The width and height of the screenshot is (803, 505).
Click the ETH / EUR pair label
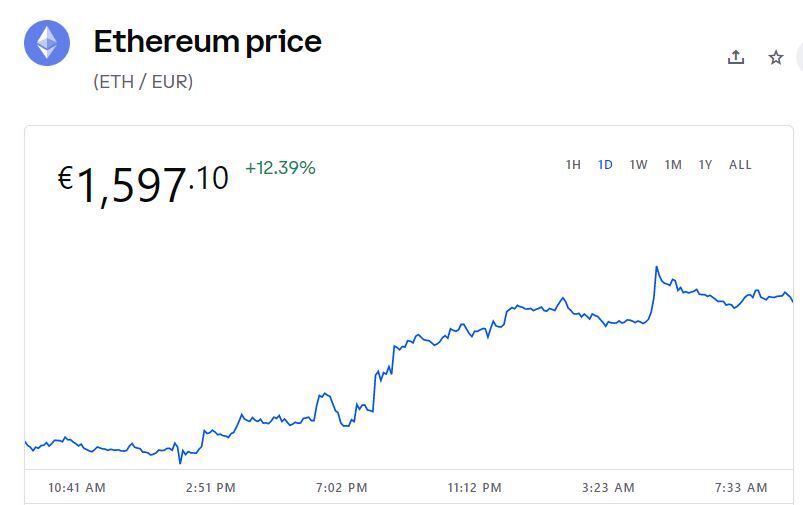pos(143,82)
